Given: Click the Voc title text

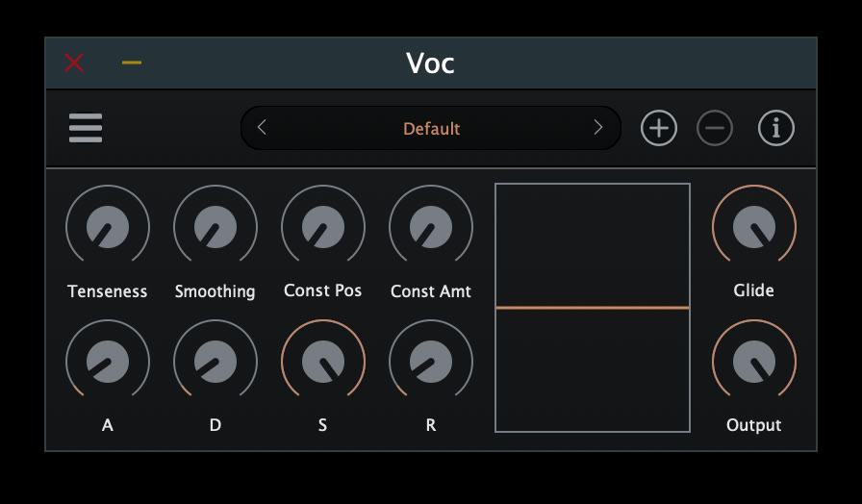Looking at the screenshot, I should (x=430, y=63).
